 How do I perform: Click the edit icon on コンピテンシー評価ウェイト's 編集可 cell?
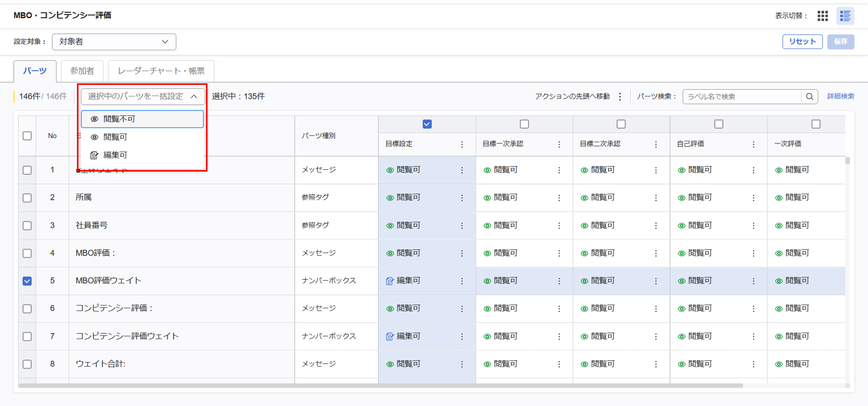(x=390, y=336)
